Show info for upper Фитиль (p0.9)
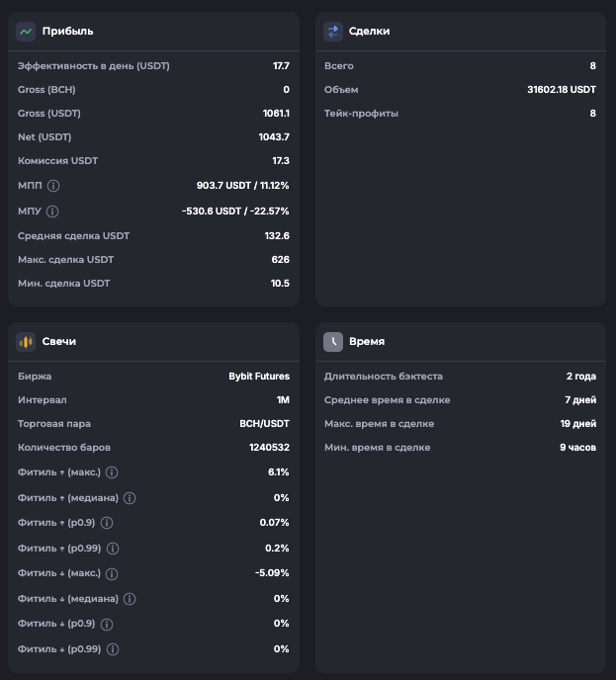616x680 pixels. (x=107, y=523)
